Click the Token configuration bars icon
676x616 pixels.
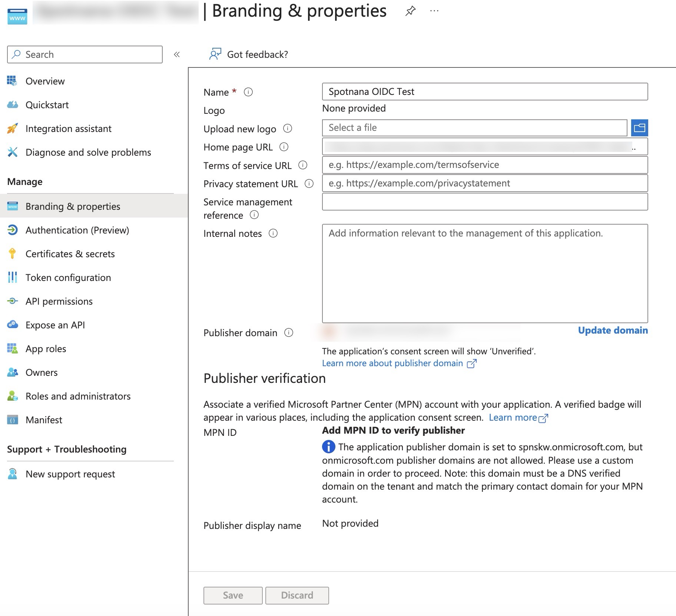[x=12, y=277]
